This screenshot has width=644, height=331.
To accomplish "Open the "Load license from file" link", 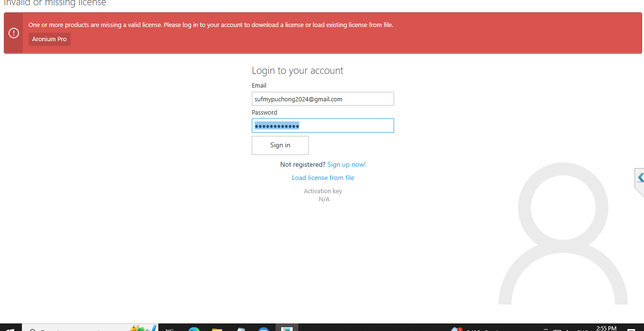I will (323, 177).
